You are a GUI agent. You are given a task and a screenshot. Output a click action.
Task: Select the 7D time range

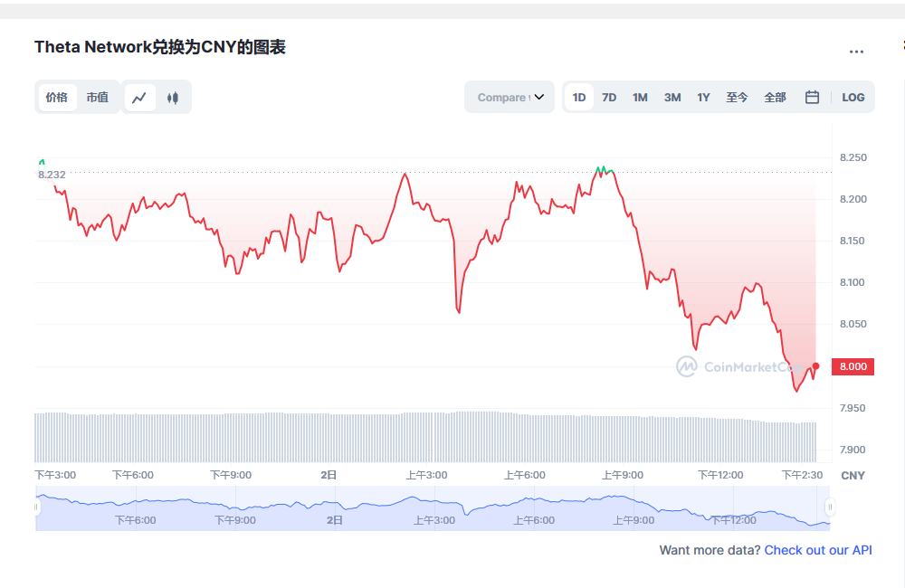(609, 97)
